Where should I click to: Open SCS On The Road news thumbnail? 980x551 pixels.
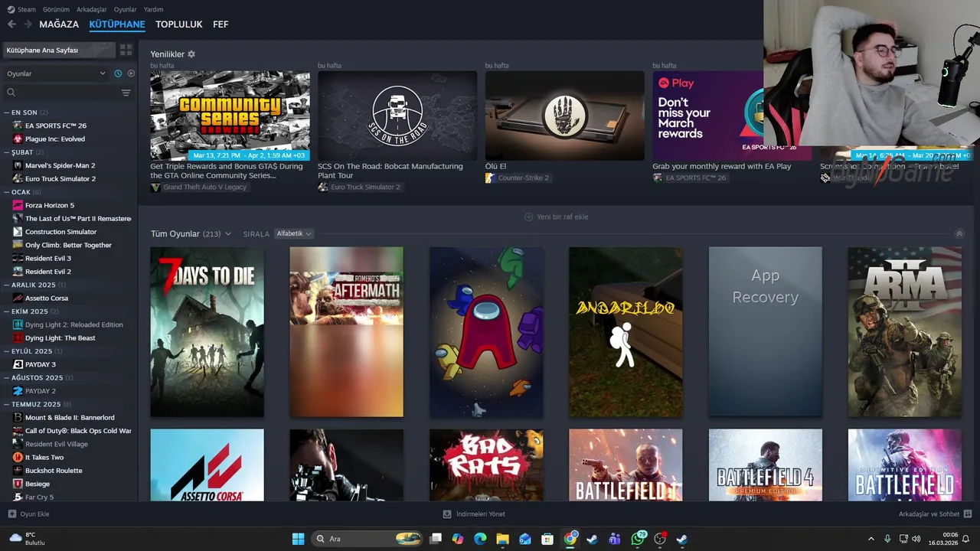pyautogui.click(x=397, y=116)
